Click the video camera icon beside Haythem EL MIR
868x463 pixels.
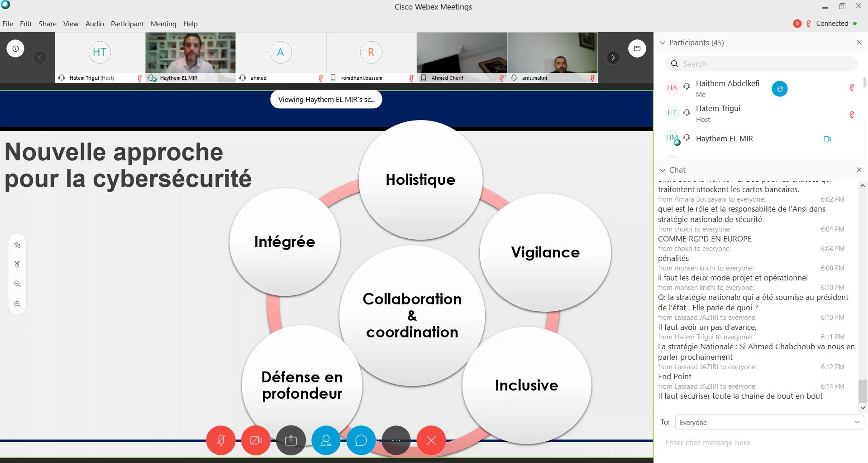click(x=827, y=139)
